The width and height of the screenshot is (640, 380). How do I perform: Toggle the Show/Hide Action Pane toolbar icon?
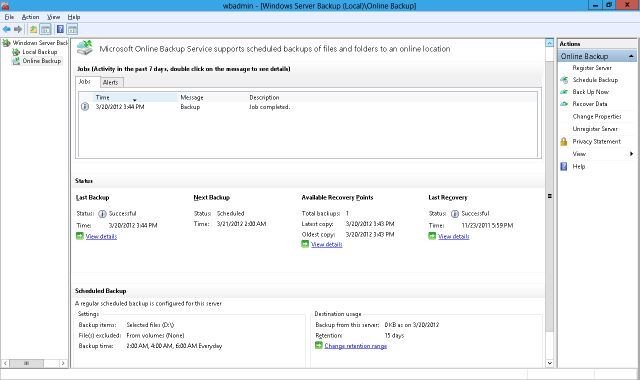72,29
